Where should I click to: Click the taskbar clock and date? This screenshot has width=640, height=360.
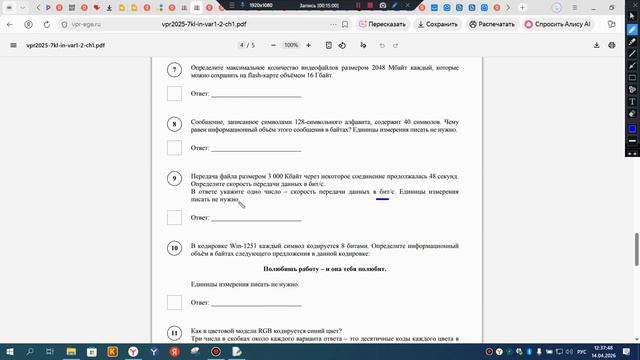pyautogui.click(x=604, y=351)
